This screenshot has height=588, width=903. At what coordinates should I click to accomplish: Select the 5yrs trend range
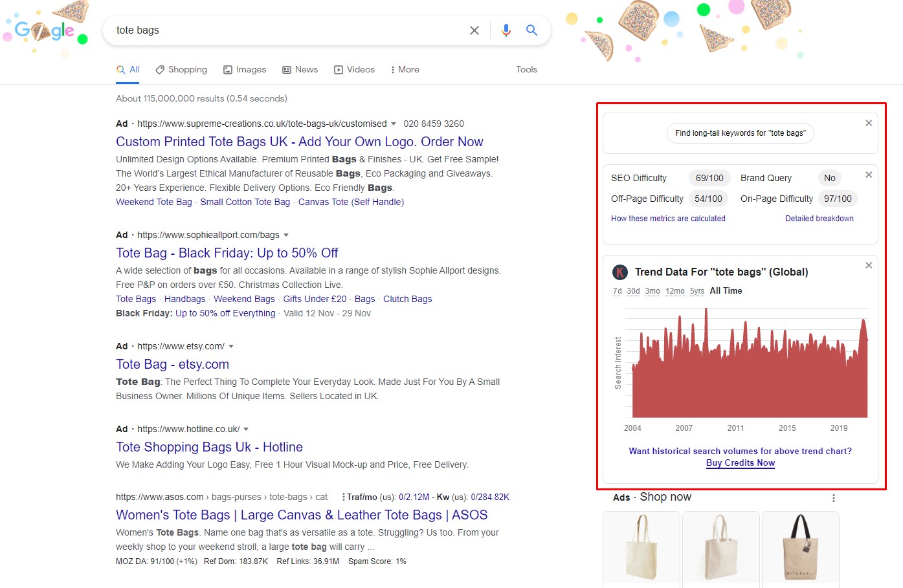[697, 291]
